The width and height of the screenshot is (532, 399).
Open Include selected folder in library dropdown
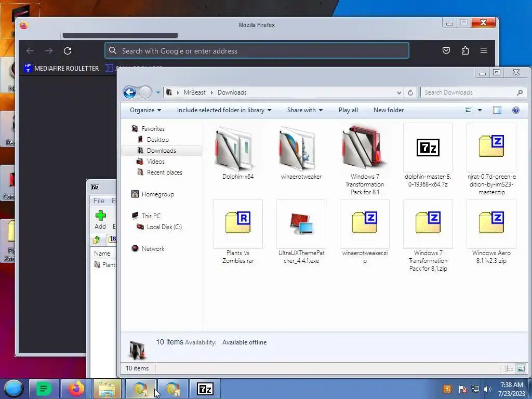[x=224, y=110]
